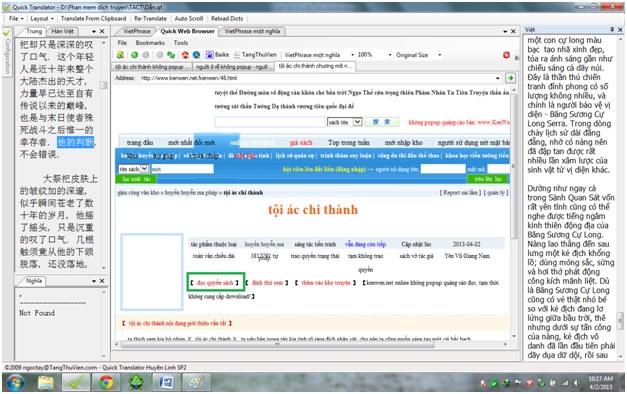
Task: Toggle Auto Scroll in the toolbar
Action: [x=189, y=18]
